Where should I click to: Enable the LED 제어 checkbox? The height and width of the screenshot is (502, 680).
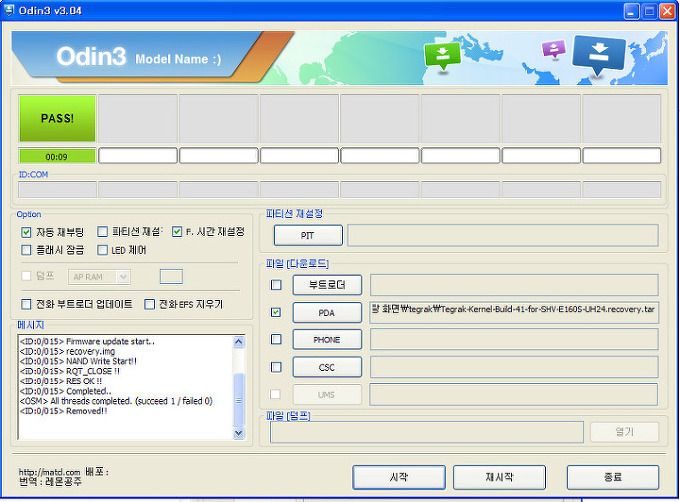click(x=102, y=250)
